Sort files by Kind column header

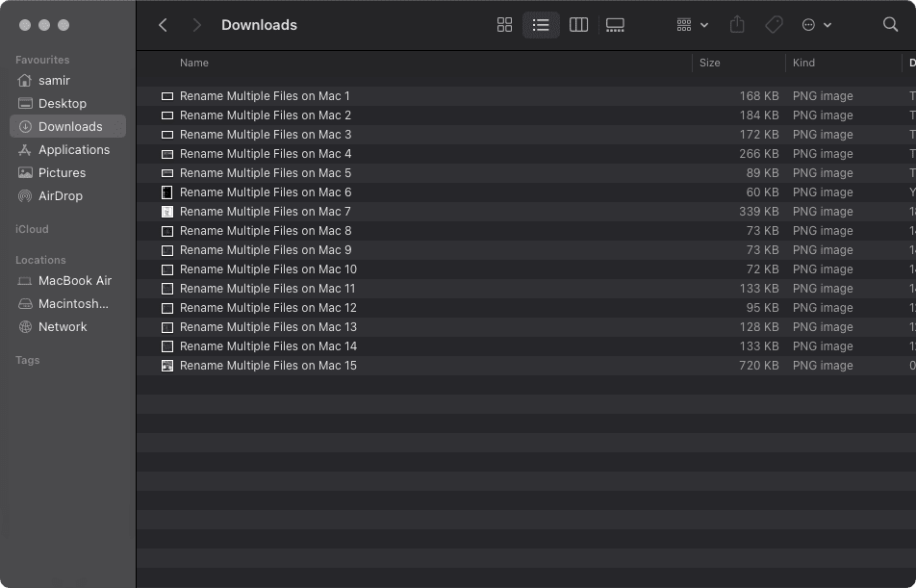point(803,63)
